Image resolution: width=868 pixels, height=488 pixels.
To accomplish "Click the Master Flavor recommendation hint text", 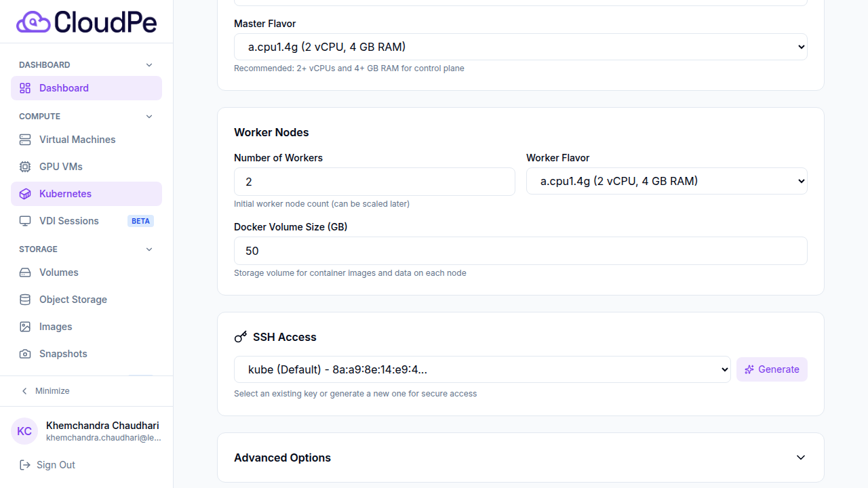I will [349, 68].
